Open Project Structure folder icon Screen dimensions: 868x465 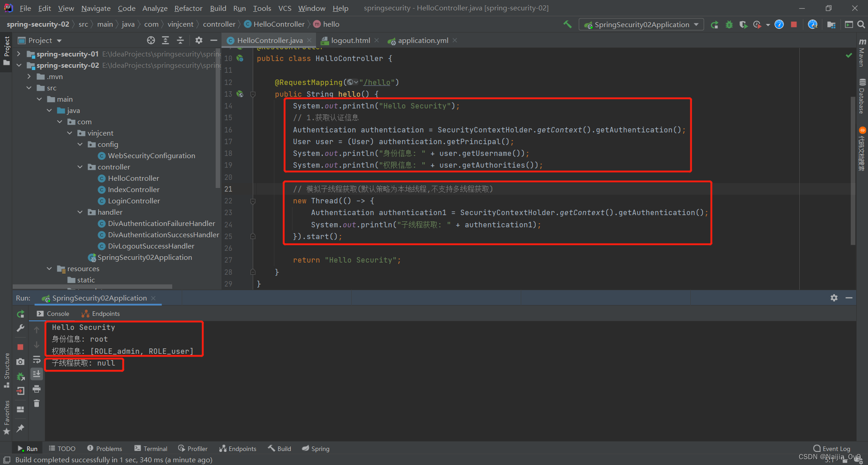point(831,25)
